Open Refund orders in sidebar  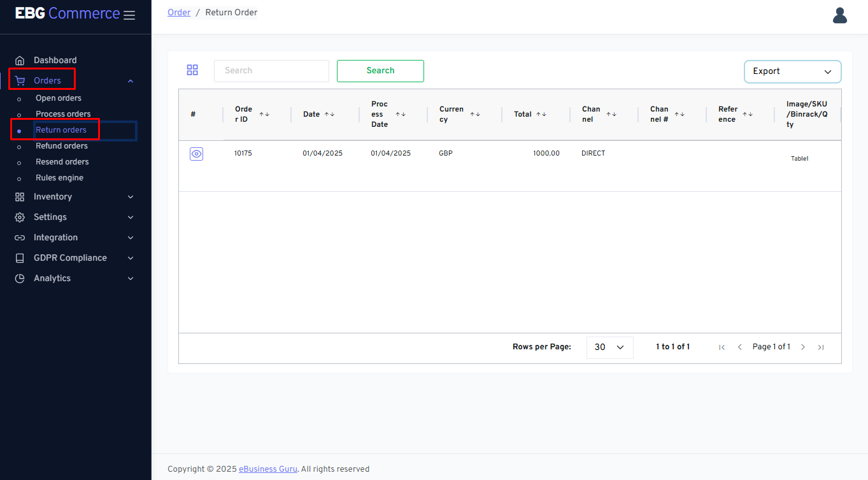point(62,146)
